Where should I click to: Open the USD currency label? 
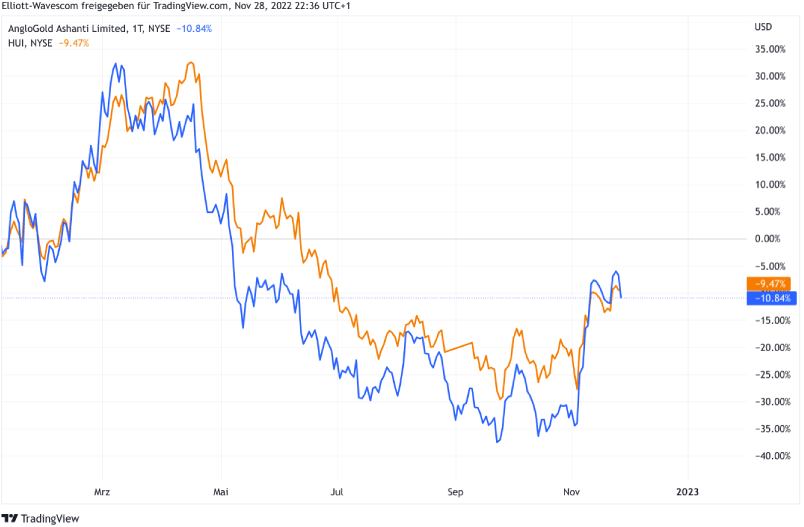click(762, 26)
